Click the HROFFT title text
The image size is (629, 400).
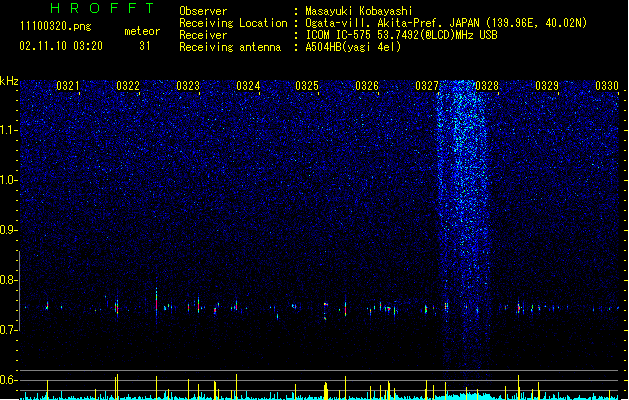(102, 8)
